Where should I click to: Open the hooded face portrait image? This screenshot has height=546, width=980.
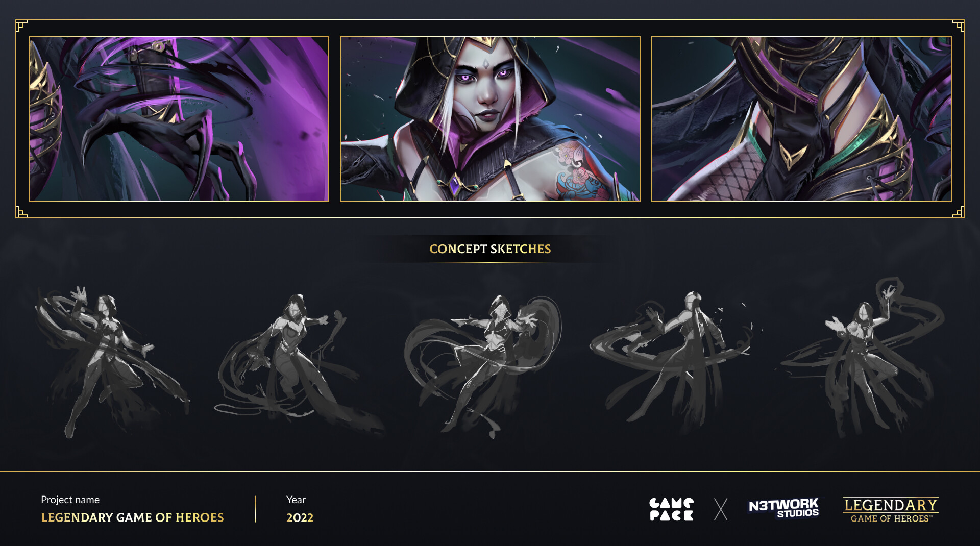pyautogui.click(x=490, y=119)
